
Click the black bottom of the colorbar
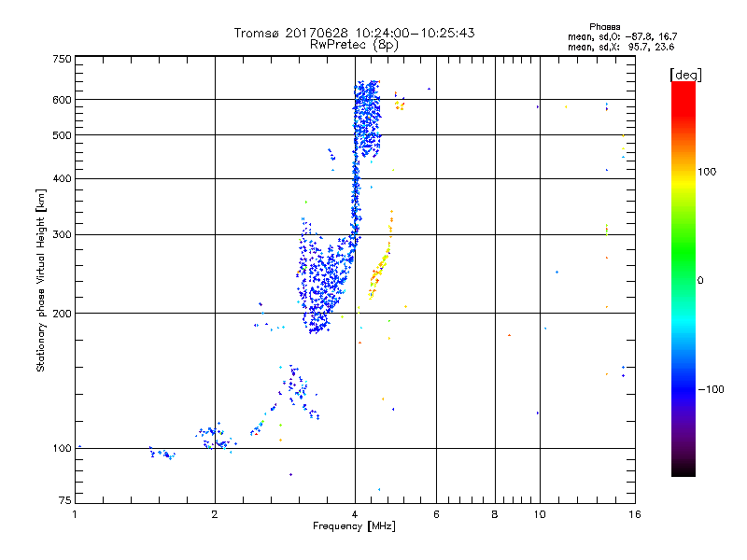(x=684, y=469)
